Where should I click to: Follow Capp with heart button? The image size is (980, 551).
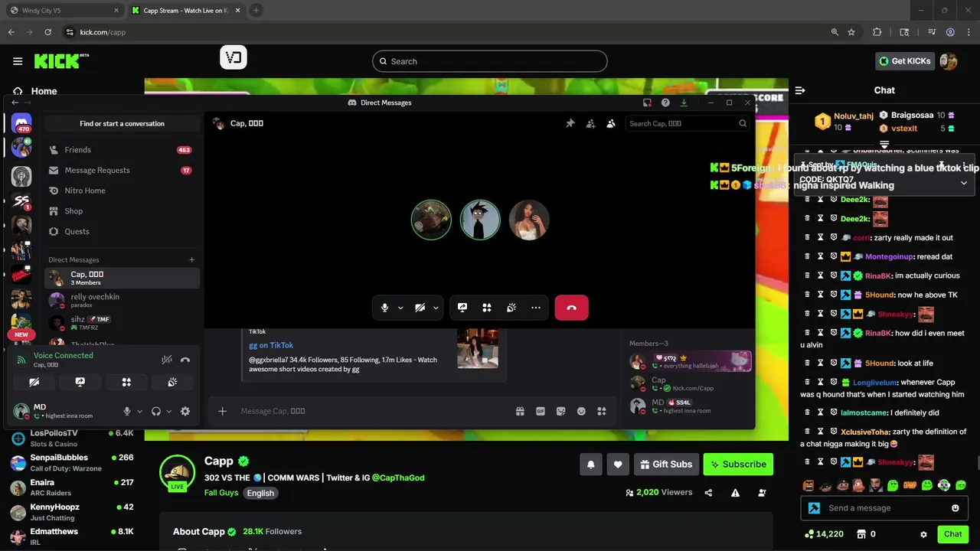[x=618, y=464]
